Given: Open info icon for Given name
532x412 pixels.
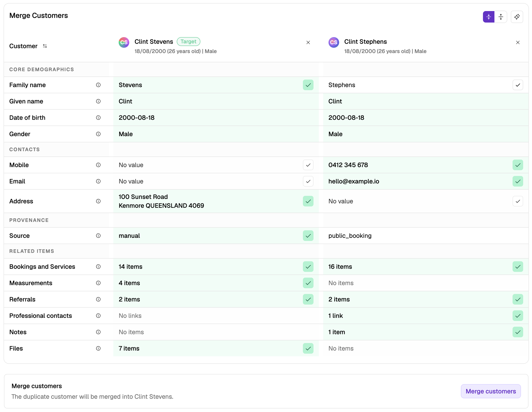Looking at the screenshot, I should (98, 101).
